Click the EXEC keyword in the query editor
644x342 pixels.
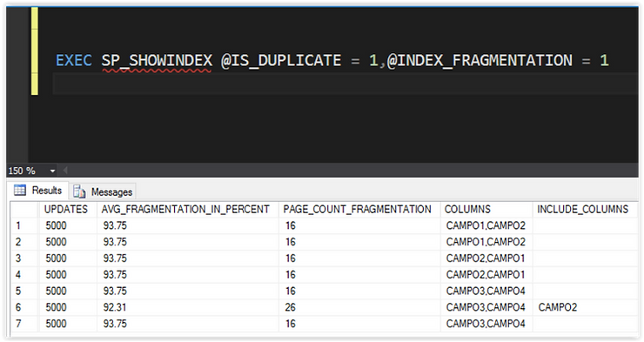(x=74, y=60)
